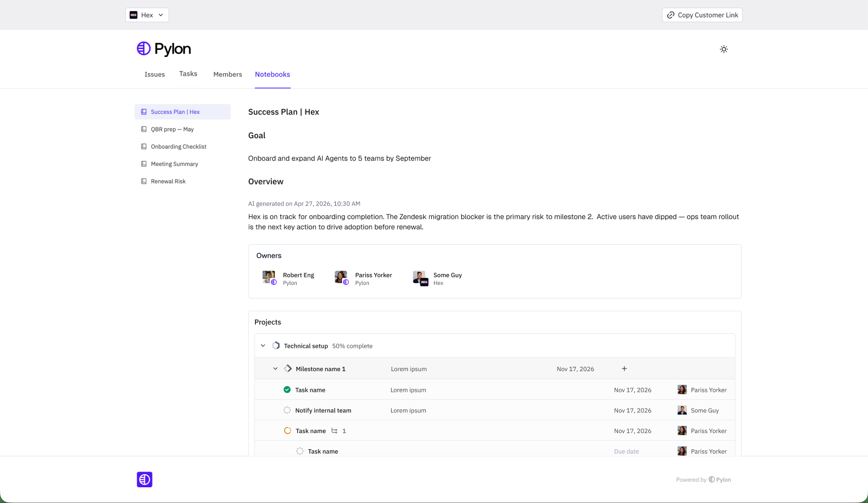868x503 pixels.
Task: Open the Members tab
Action: point(228,74)
